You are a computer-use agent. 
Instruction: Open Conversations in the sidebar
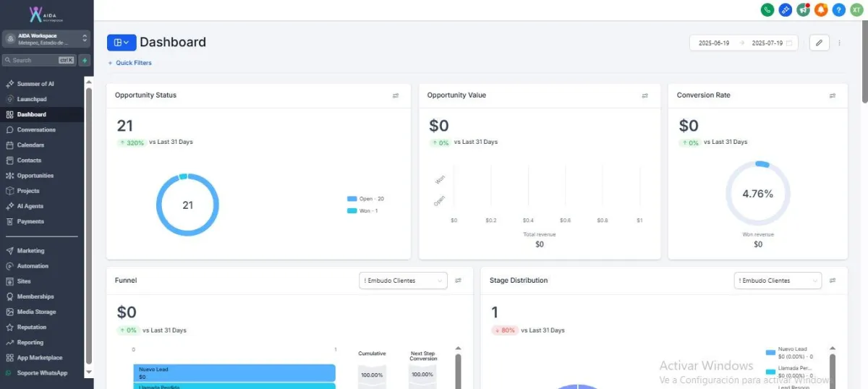pyautogui.click(x=36, y=129)
